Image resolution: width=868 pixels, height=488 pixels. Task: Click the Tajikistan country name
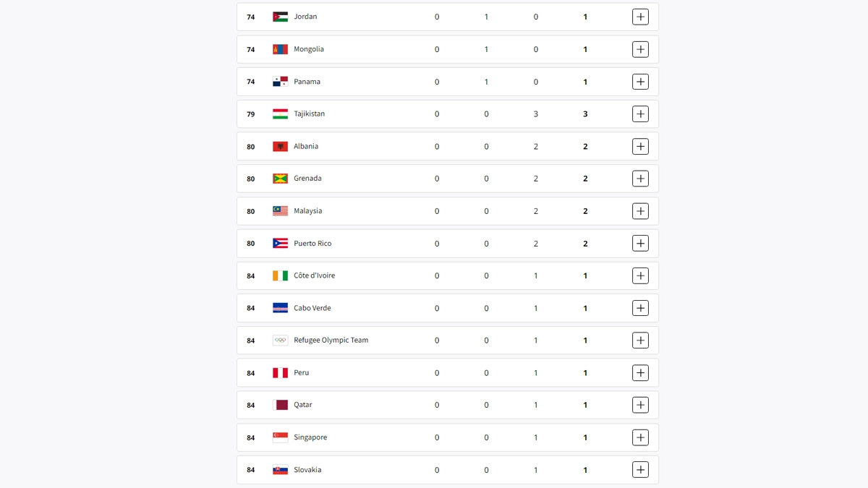[x=309, y=114]
